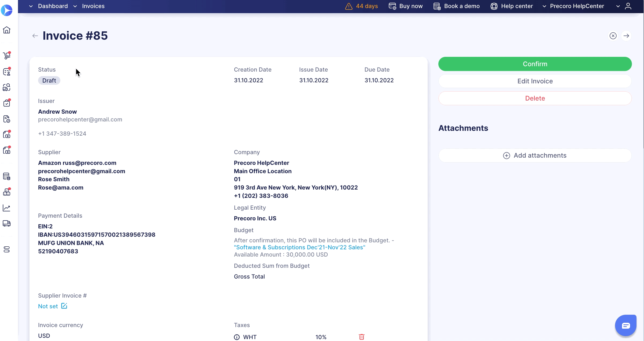Click the Due Date value 31.10.2022
The width and height of the screenshot is (644, 341).
click(x=379, y=80)
